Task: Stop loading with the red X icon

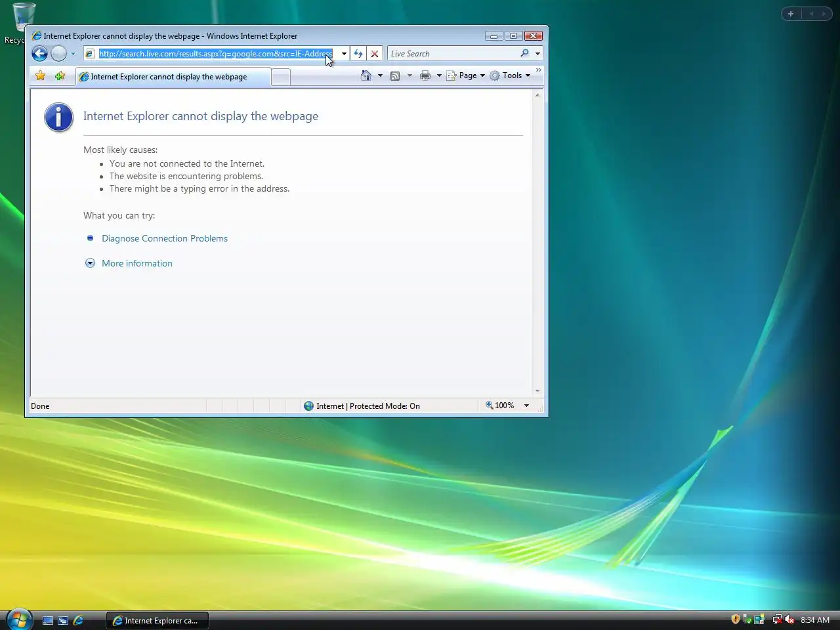Action: click(375, 54)
